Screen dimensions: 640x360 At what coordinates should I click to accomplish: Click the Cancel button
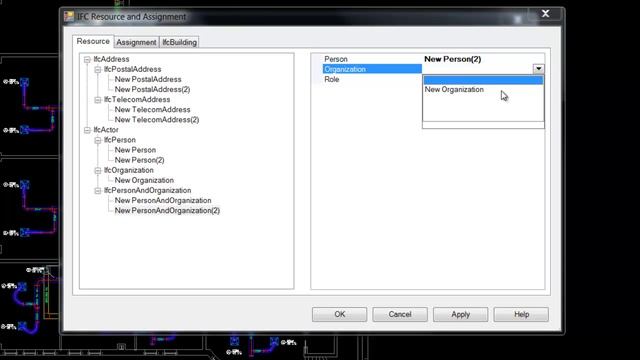[x=400, y=314]
